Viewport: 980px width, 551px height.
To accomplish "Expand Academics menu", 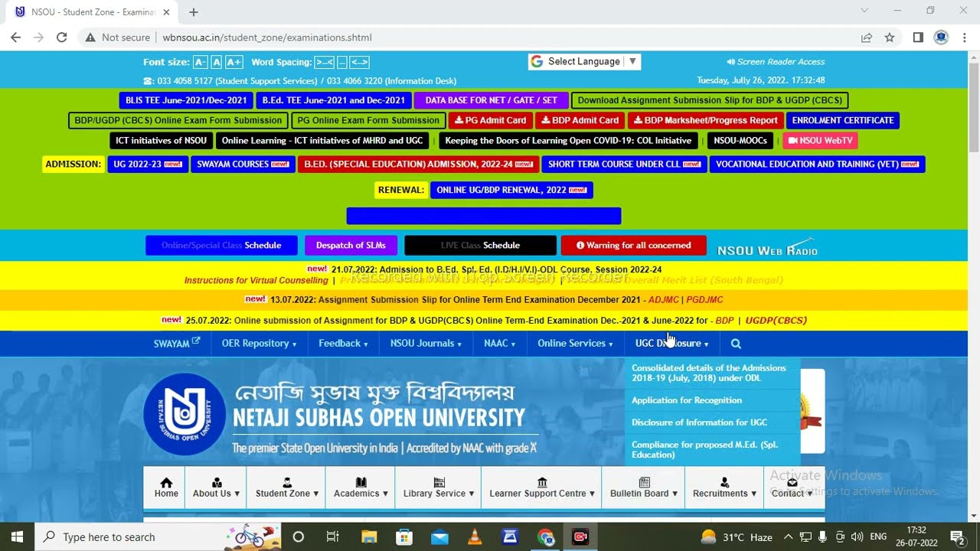I will [x=361, y=487].
